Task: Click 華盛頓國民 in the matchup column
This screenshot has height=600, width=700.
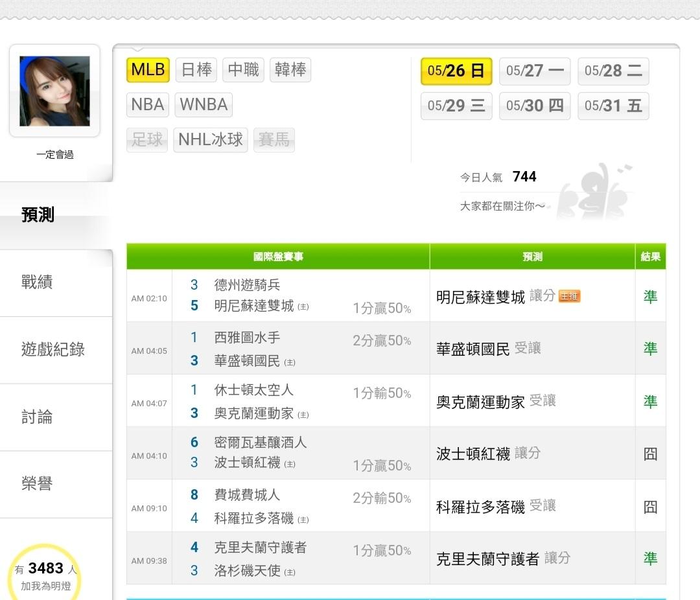Action: [x=248, y=361]
